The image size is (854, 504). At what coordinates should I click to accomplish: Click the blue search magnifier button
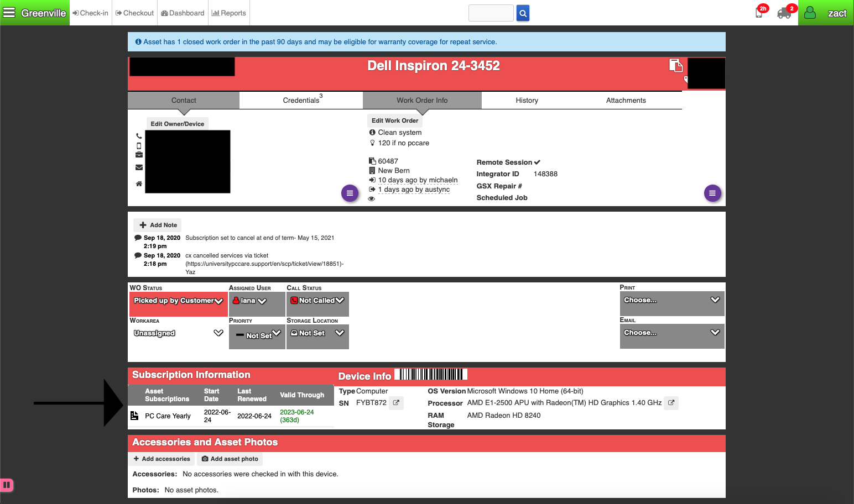coord(523,13)
